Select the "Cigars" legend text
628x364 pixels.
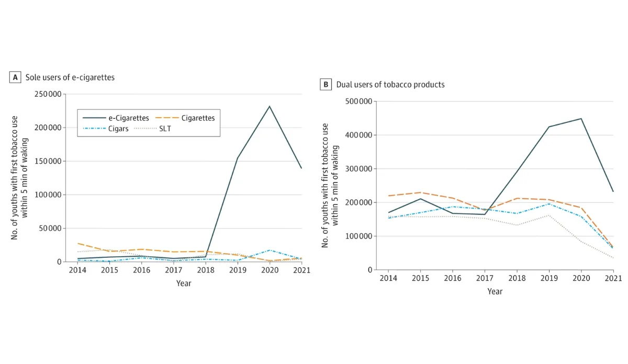coord(118,129)
